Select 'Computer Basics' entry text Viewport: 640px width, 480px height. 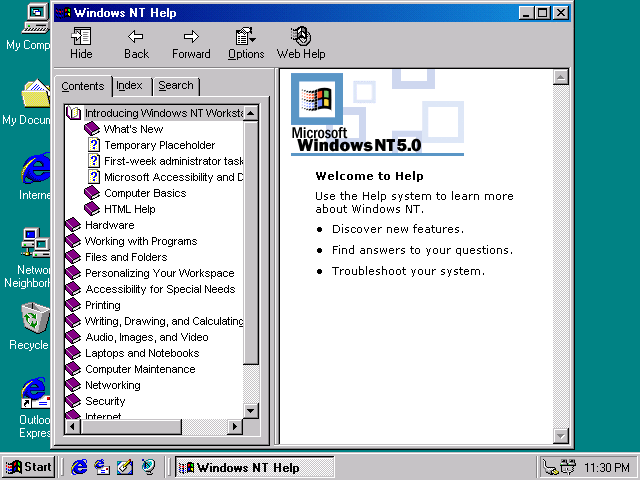(x=145, y=193)
